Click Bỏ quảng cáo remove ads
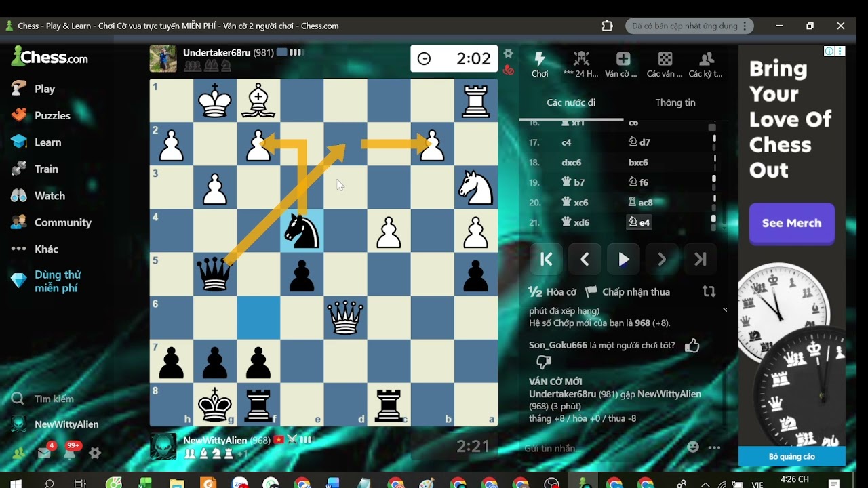 791,457
